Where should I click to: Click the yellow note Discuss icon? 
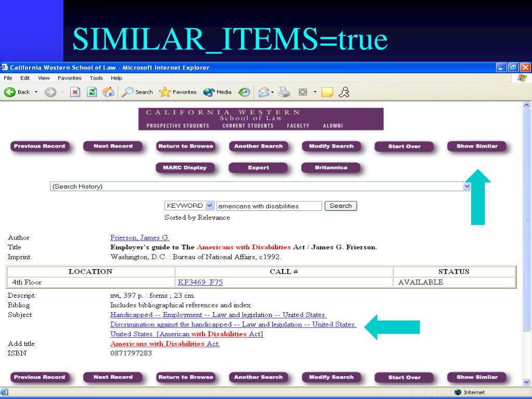pyautogui.click(x=327, y=92)
